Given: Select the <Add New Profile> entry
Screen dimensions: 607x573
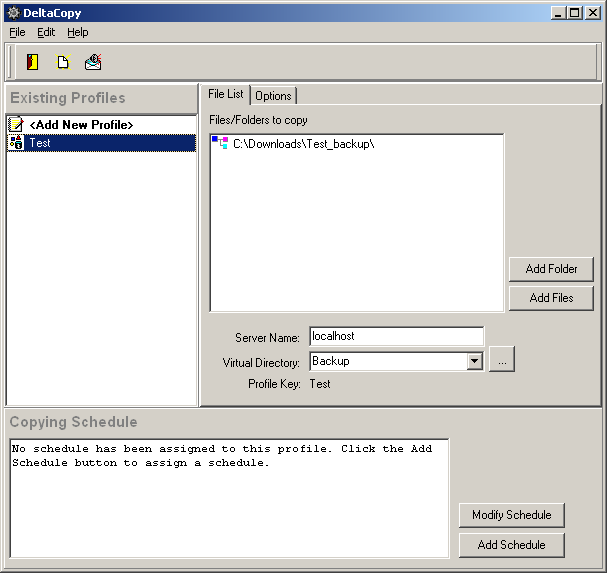Looking at the screenshot, I should coord(101,124).
